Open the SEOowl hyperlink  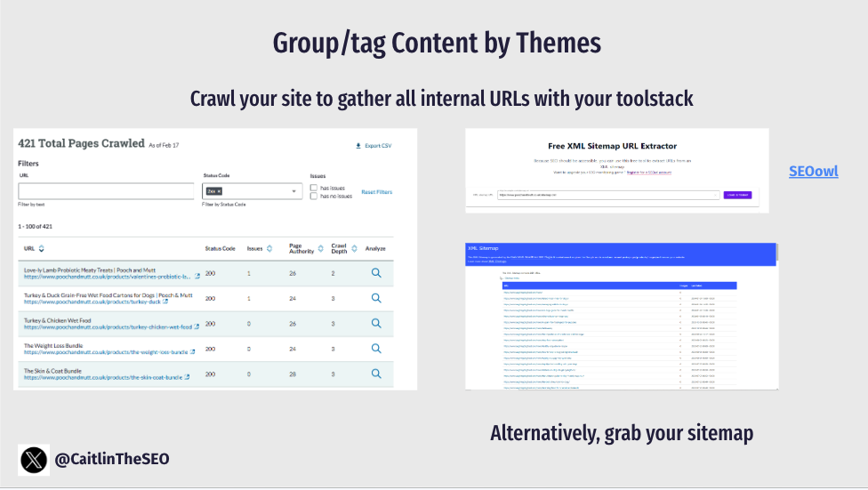click(813, 171)
